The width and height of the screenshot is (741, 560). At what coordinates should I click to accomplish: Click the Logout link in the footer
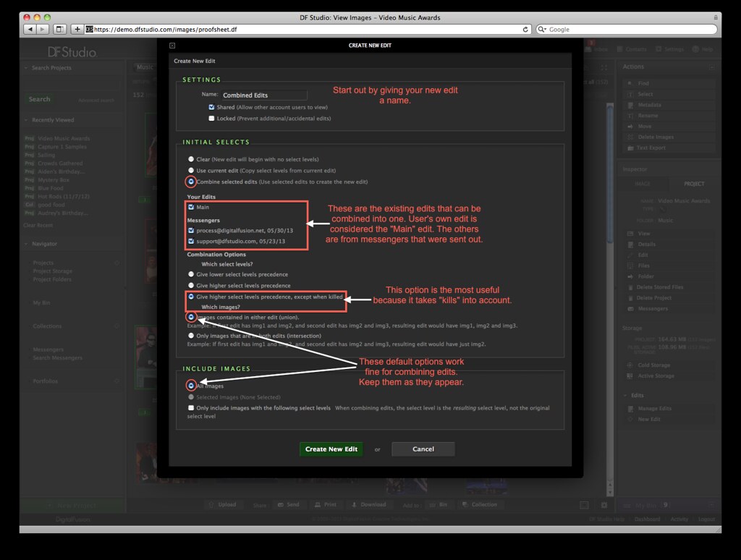pos(706,519)
